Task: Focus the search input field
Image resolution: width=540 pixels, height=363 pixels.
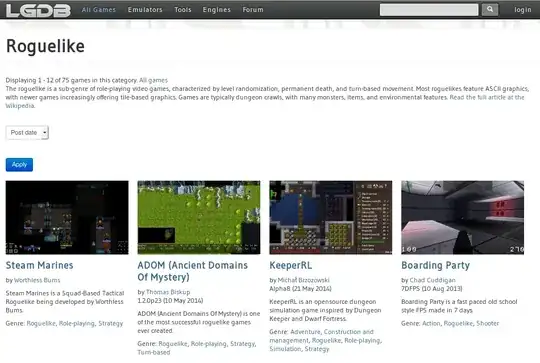Action: 429,10
